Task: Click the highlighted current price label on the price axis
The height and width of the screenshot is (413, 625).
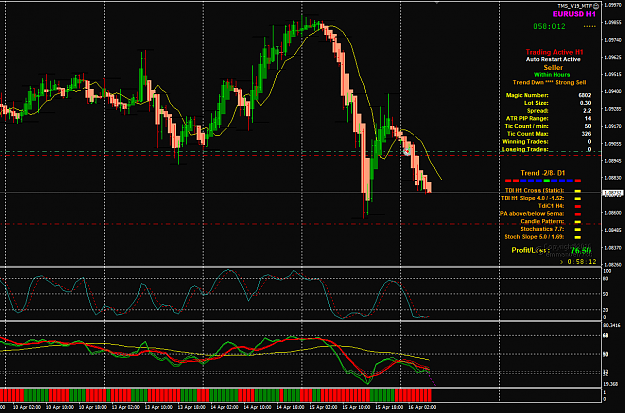Action: [x=613, y=193]
